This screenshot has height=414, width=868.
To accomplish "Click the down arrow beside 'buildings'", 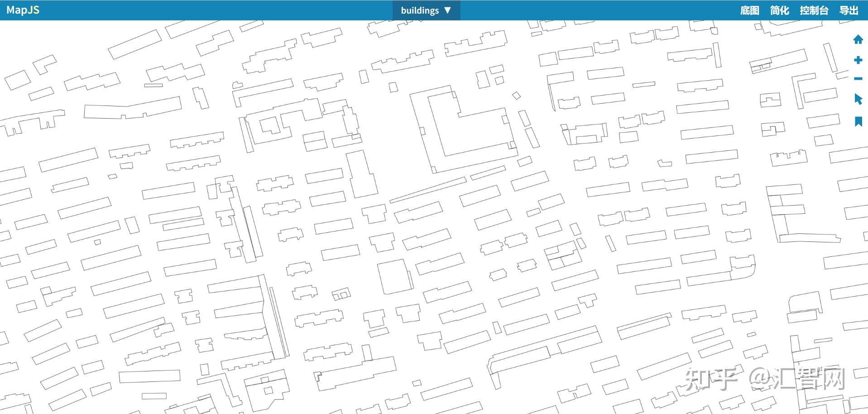I will click(448, 10).
